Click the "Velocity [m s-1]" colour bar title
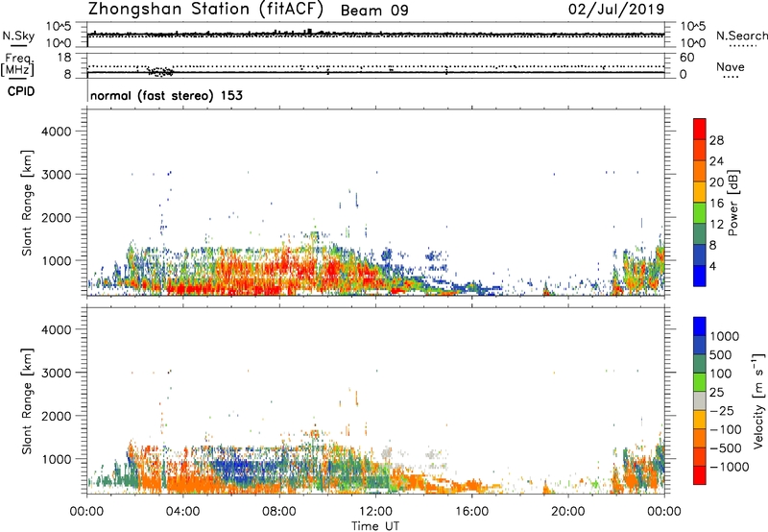 tap(758, 400)
